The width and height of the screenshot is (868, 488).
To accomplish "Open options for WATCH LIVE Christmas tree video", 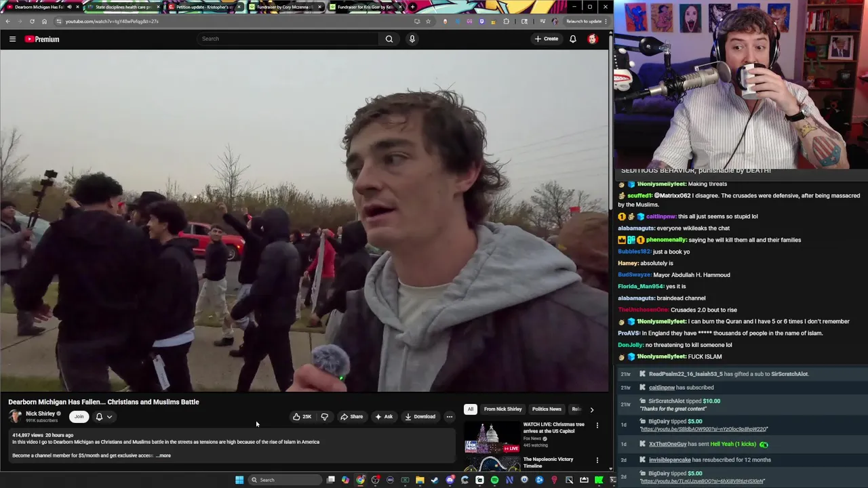I will pyautogui.click(x=597, y=426).
